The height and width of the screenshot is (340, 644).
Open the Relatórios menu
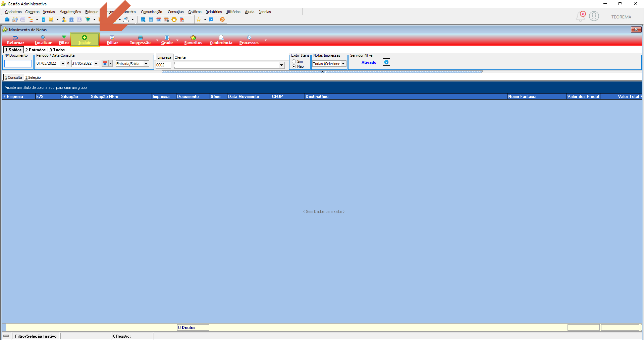[214, 12]
